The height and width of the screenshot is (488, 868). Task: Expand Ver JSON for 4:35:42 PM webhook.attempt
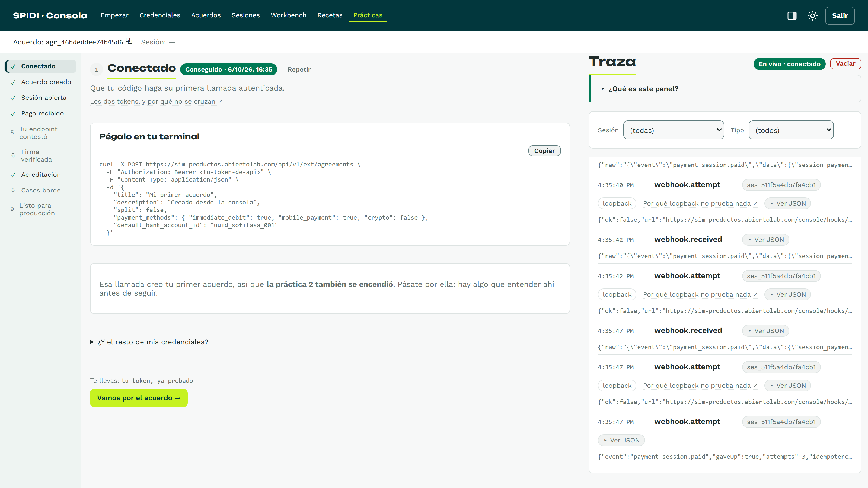click(787, 295)
